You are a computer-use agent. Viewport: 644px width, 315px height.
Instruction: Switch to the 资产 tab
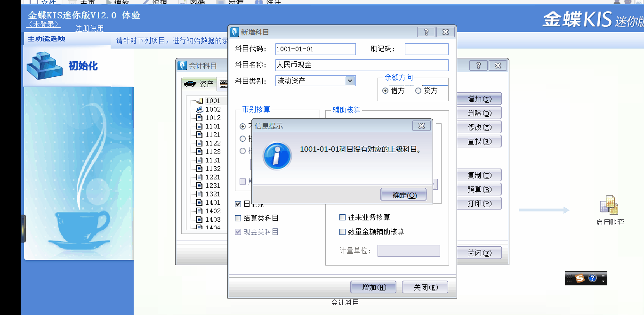pyautogui.click(x=200, y=84)
